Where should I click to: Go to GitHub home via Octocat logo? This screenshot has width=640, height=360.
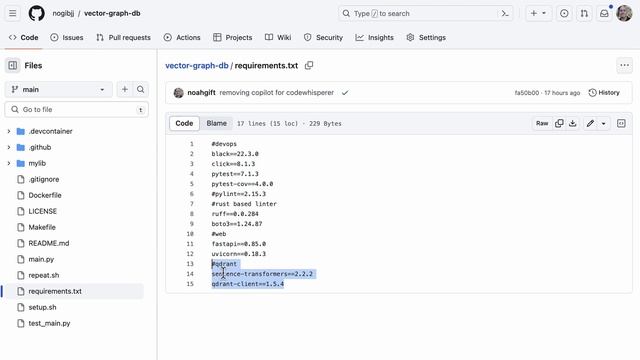37,13
